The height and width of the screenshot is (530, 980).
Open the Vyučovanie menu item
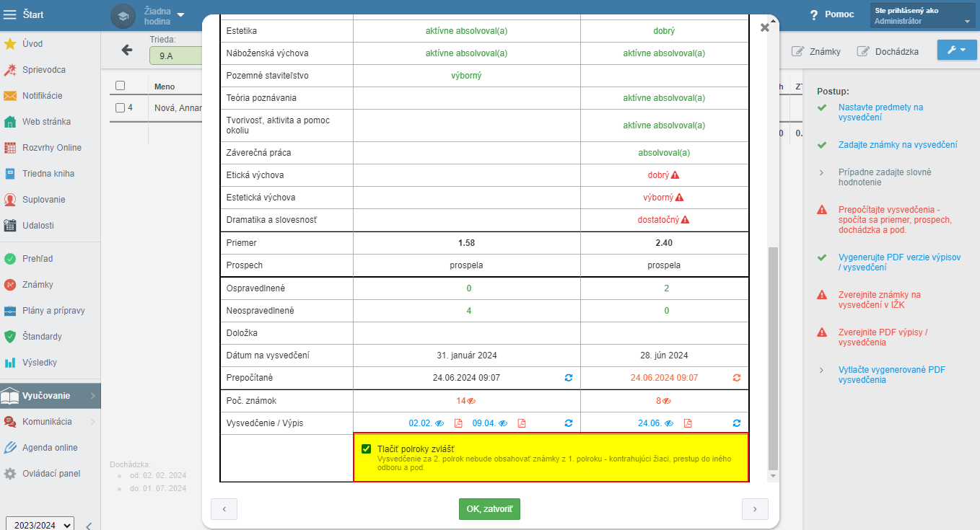click(x=46, y=396)
